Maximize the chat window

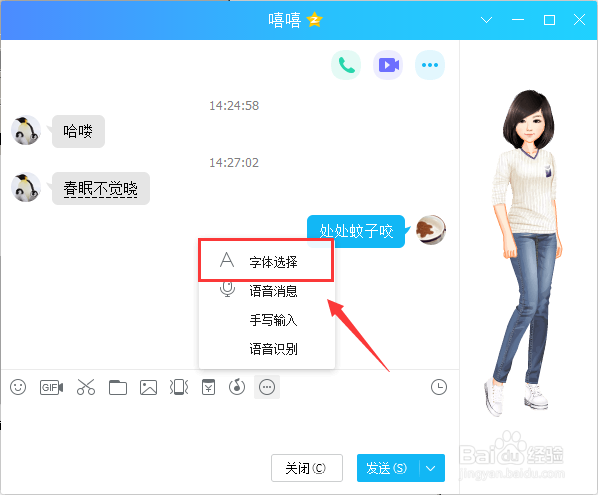click(x=549, y=20)
